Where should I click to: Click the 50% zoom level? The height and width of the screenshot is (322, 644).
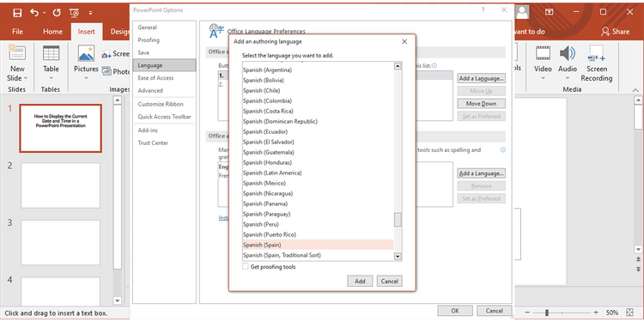612,313
